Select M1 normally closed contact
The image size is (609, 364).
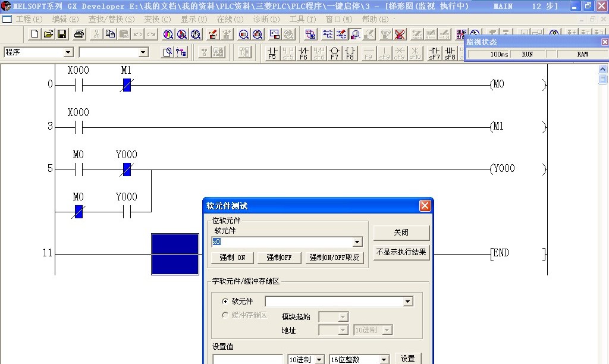127,85
